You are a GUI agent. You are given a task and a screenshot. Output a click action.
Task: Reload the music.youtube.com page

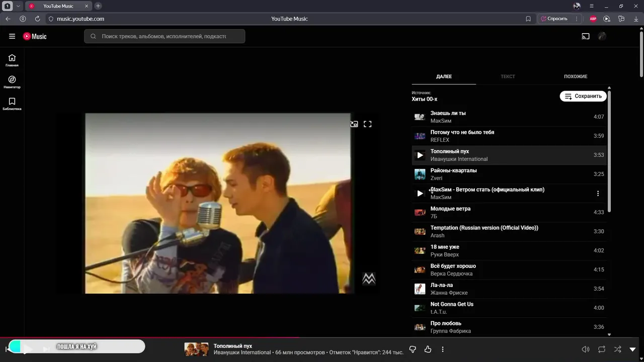(37, 19)
